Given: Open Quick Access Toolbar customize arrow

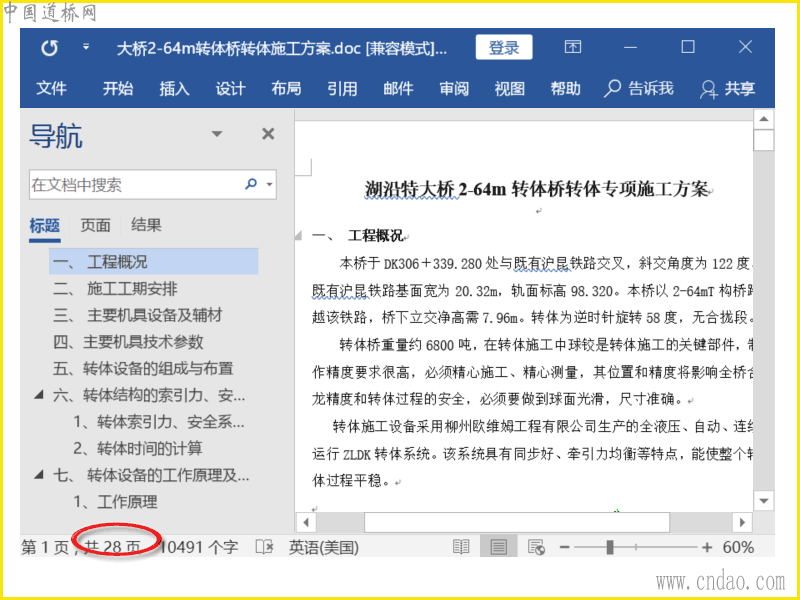Looking at the screenshot, I should coord(86,47).
